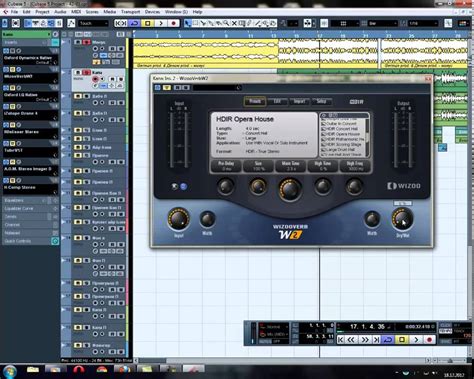Click Rewind in the transport panel

351,340
